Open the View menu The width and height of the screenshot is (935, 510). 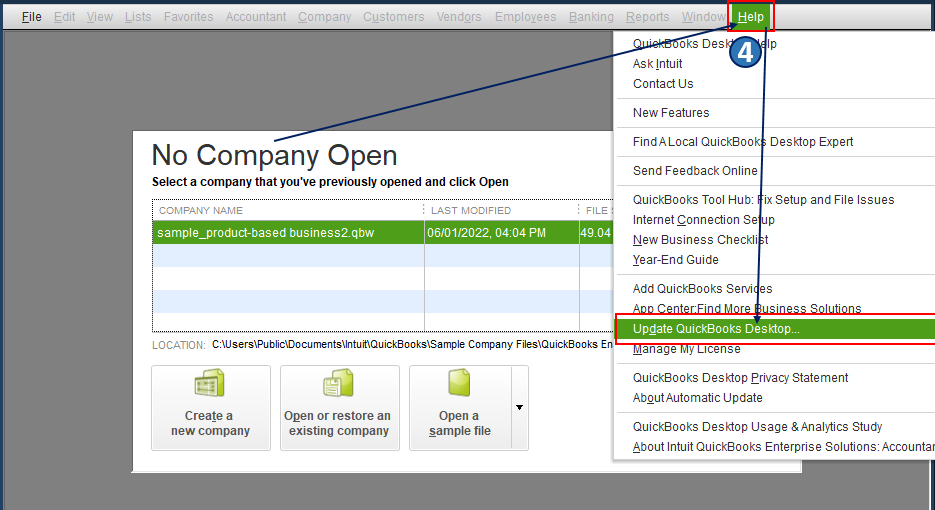click(x=100, y=17)
